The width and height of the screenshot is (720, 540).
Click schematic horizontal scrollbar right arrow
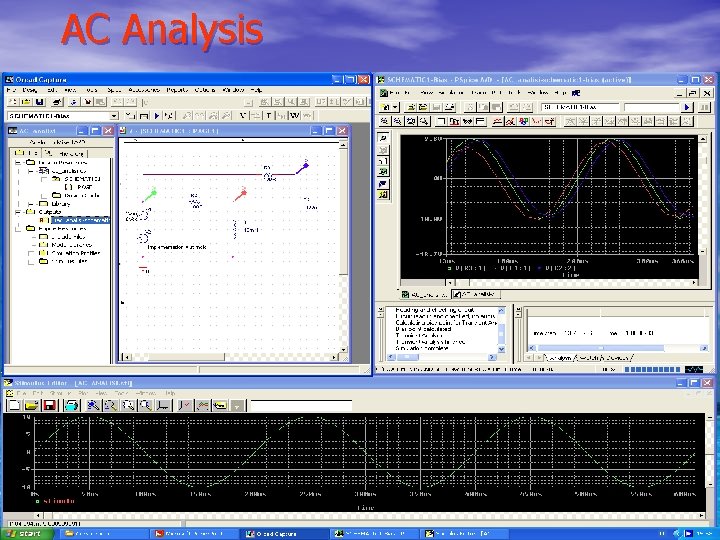pyautogui.click(x=335, y=357)
